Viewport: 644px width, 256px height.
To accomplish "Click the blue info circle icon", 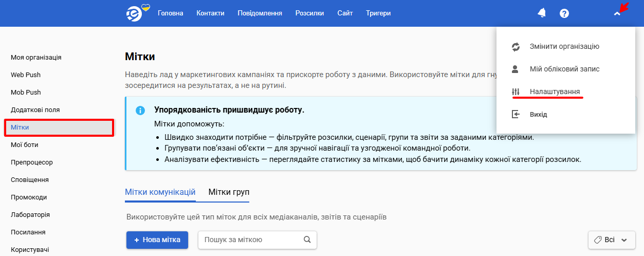I will (140, 111).
